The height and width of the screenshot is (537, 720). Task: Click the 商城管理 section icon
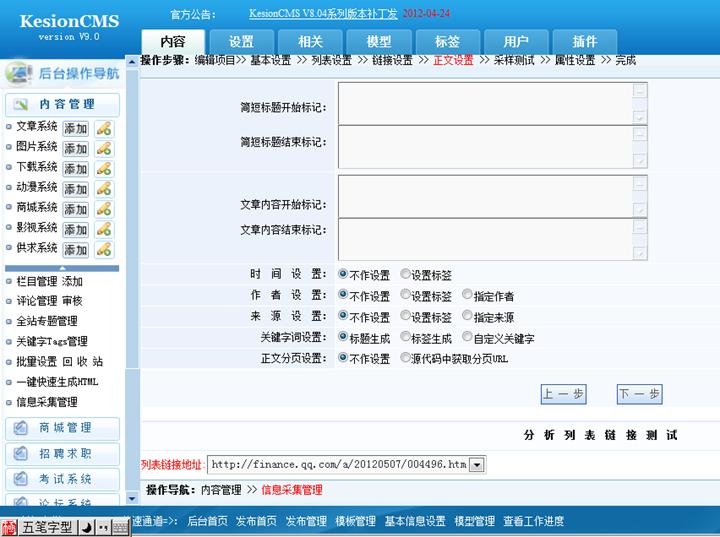coord(20,428)
